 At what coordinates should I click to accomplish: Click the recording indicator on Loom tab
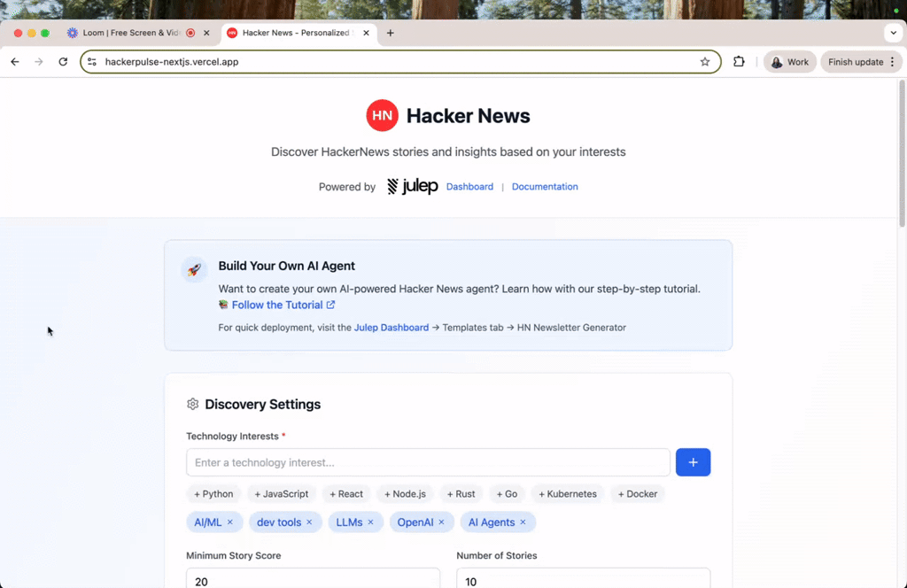point(190,33)
